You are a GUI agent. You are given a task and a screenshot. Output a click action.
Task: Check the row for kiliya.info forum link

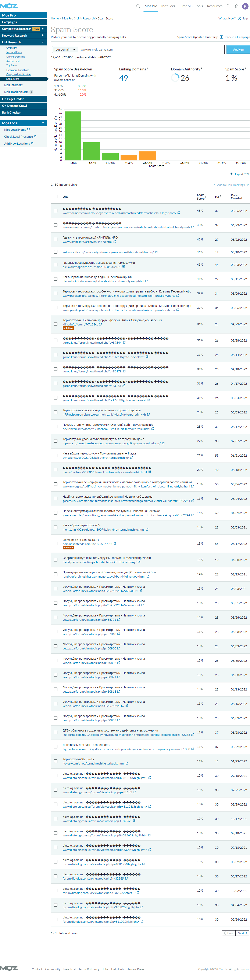point(56,324)
